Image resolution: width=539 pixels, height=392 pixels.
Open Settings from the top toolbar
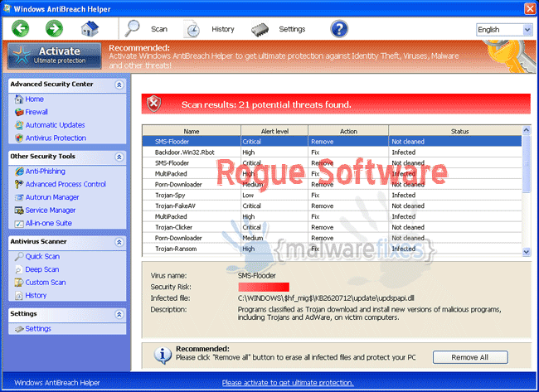pos(292,29)
